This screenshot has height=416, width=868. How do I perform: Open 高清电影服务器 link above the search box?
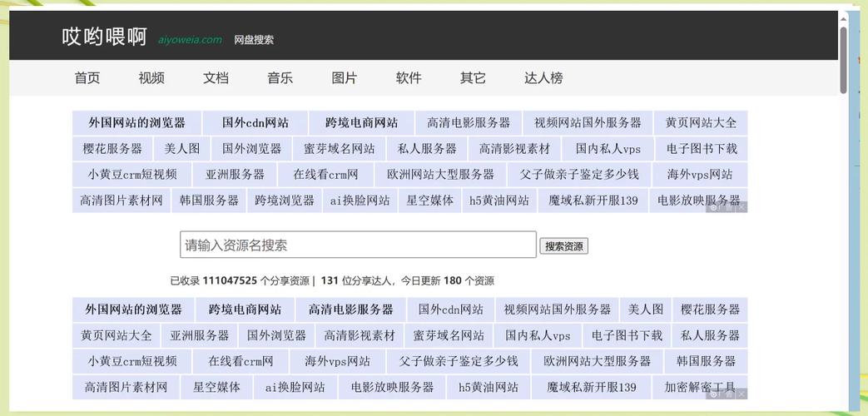coord(469,123)
